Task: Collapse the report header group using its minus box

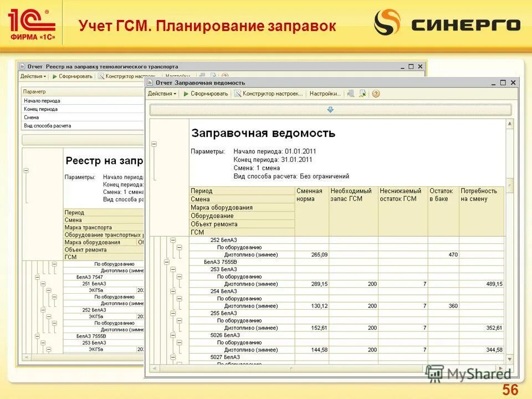Action: 154,143
